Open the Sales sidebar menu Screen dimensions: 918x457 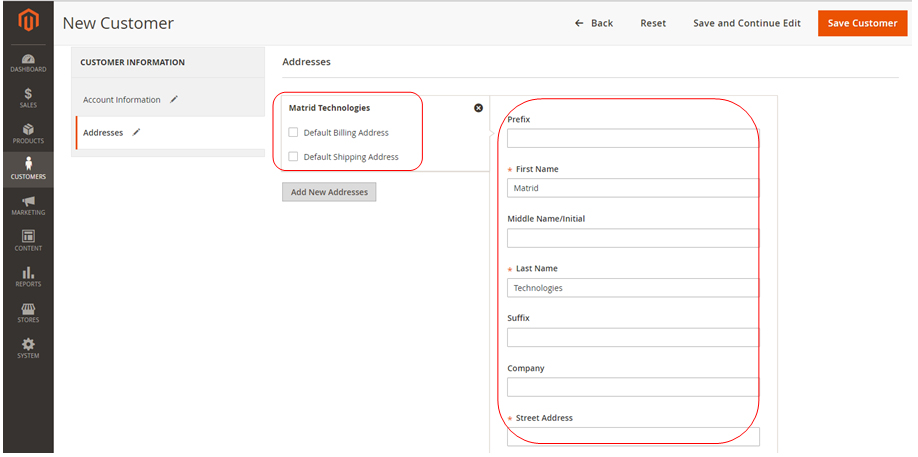click(28, 98)
